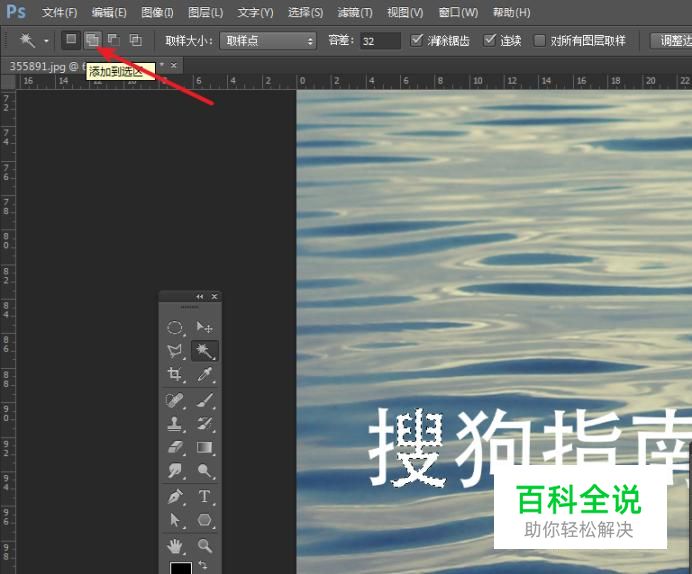Screen dimensions: 692x574
Task: Select the Crop tool
Action: click(175, 374)
